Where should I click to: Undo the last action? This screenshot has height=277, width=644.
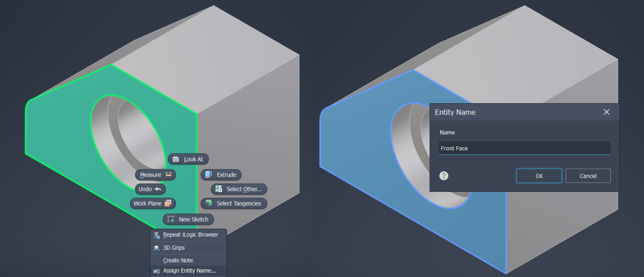(150, 189)
